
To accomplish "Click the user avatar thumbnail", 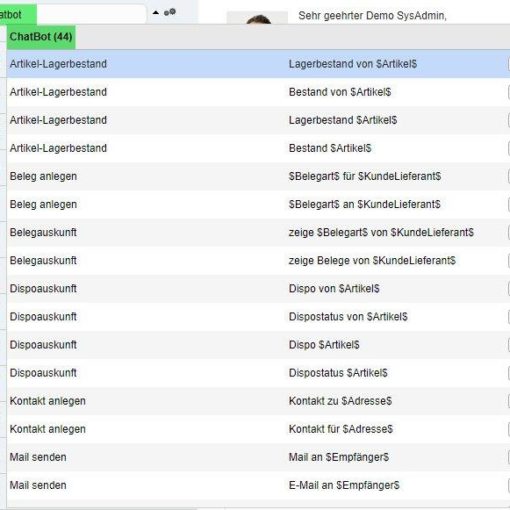I will [257, 17].
